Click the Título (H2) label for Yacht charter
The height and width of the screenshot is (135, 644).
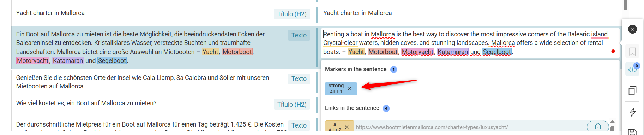(292, 14)
